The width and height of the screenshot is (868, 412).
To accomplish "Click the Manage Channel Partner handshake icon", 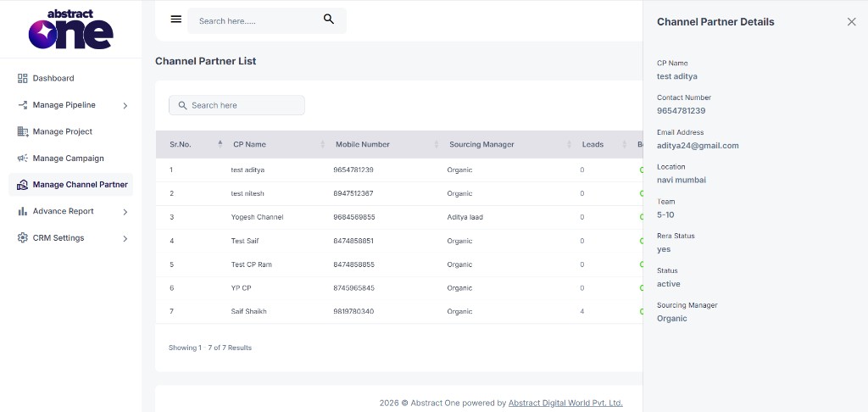I will pos(23,185).
